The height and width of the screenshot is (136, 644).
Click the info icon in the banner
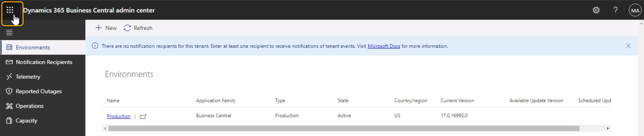(x=95, y=46)
